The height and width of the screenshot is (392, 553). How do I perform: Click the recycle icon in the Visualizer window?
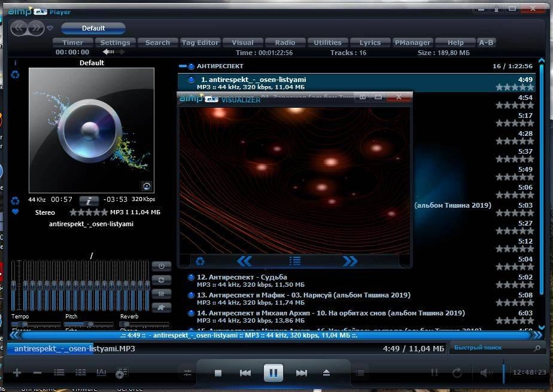[x=200, y=261]
